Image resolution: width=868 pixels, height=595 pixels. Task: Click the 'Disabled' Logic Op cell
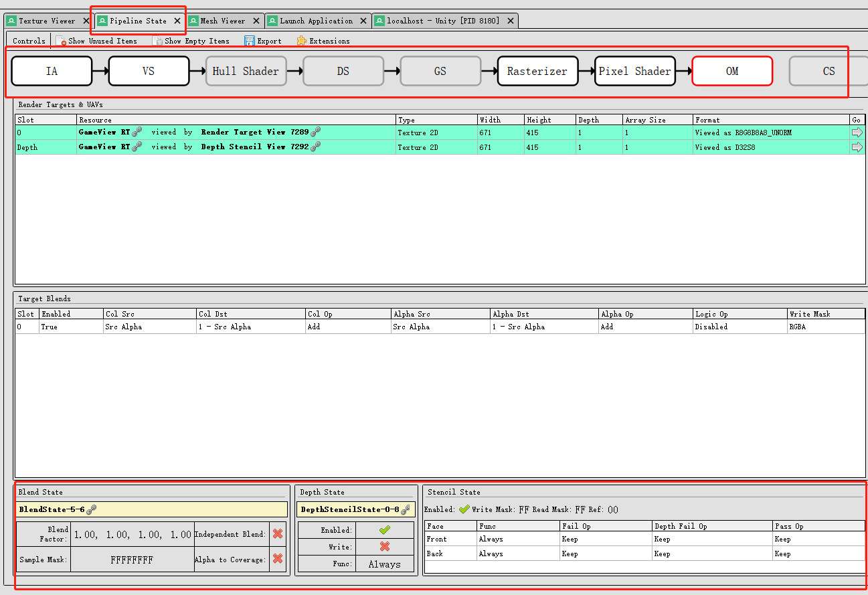740,327
